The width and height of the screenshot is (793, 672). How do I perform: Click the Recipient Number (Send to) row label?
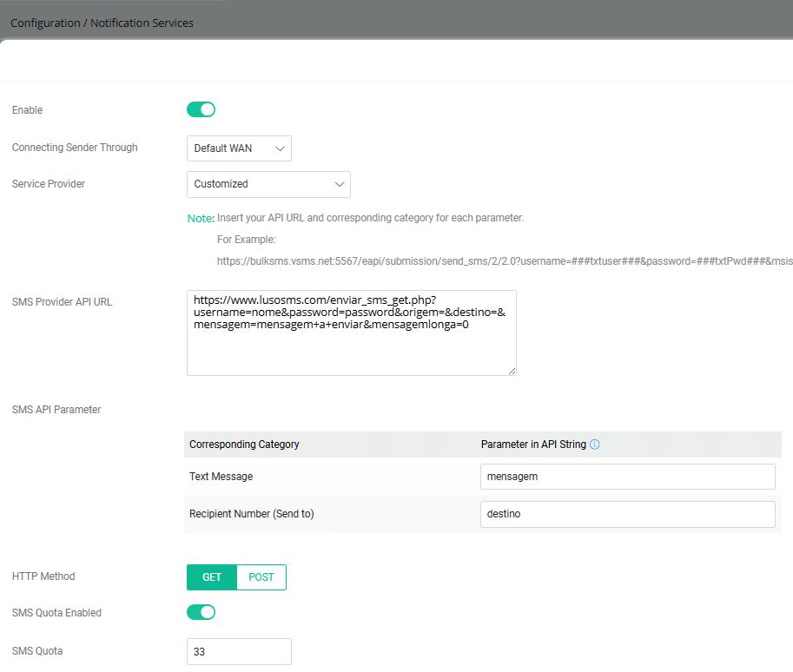252,514
